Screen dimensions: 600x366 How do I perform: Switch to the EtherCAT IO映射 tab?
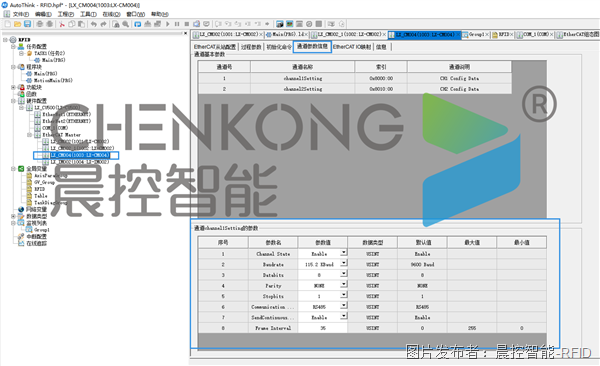click(352, 47)
